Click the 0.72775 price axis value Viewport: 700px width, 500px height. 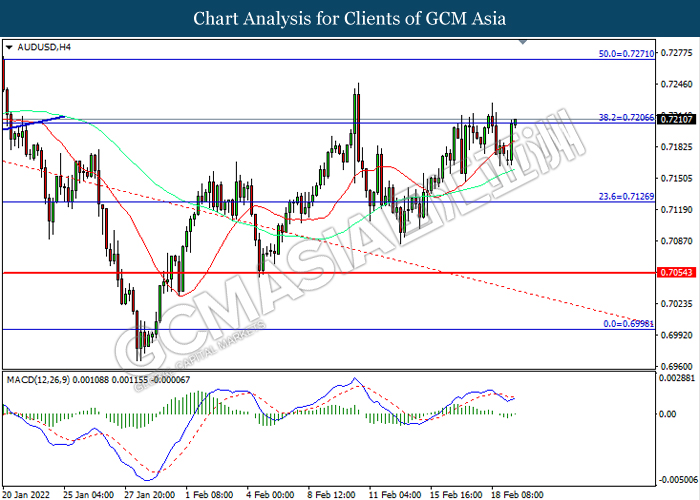click(676, 53)
